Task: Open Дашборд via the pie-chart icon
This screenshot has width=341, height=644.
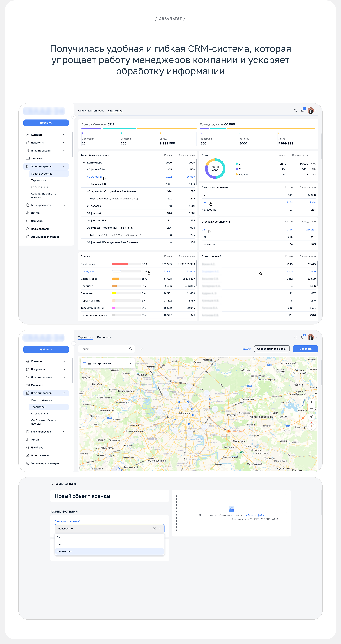Action: point(28,221)
